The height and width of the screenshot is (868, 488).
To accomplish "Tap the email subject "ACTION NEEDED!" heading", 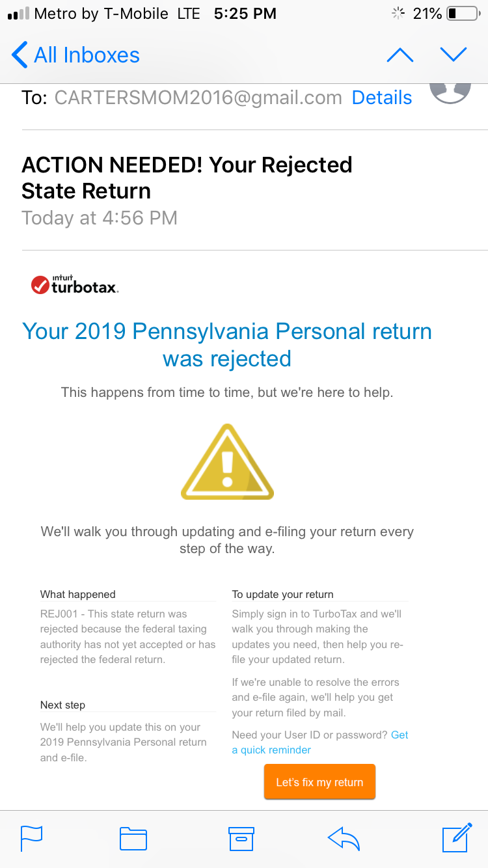I will coord(187,178).
